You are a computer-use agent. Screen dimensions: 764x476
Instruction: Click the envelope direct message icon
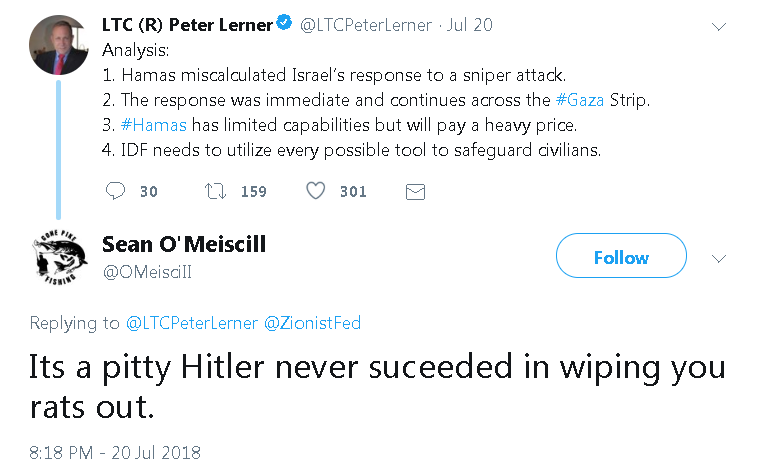coord(416,191)
